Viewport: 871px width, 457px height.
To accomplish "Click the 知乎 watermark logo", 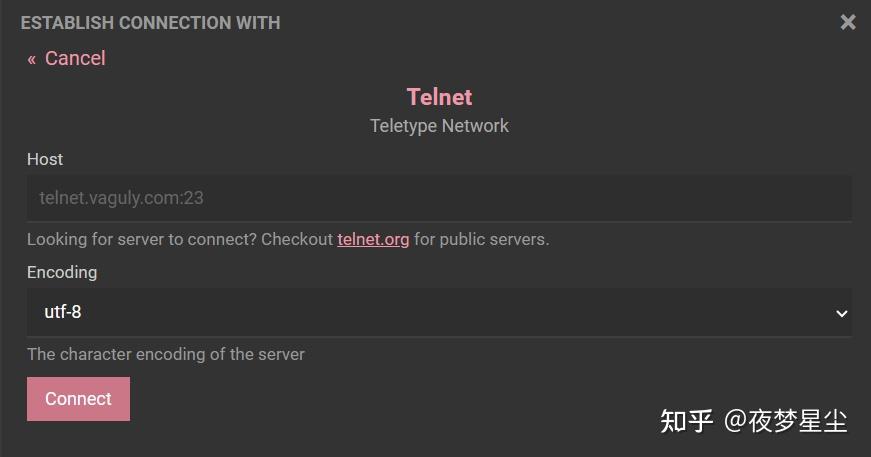I will (686, 421).
